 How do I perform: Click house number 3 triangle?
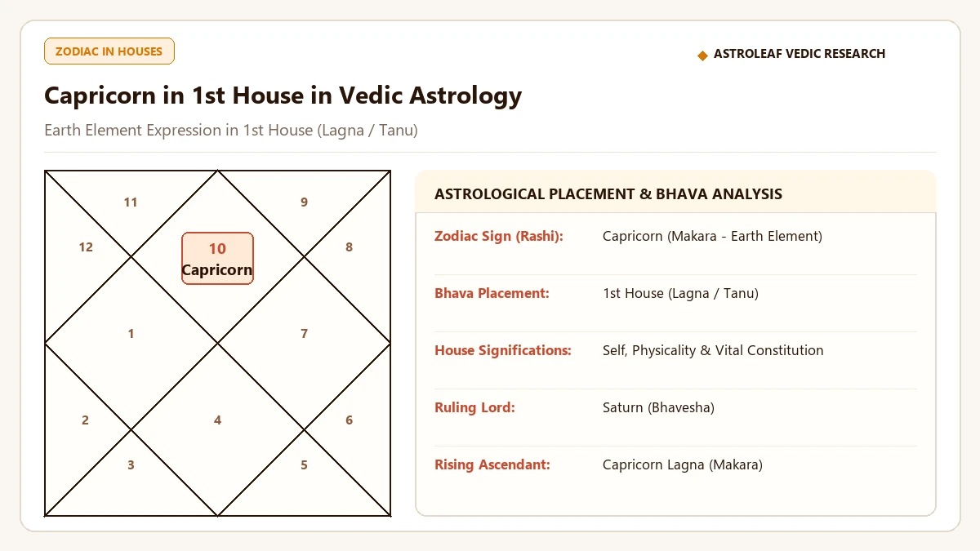click(131, 465)
